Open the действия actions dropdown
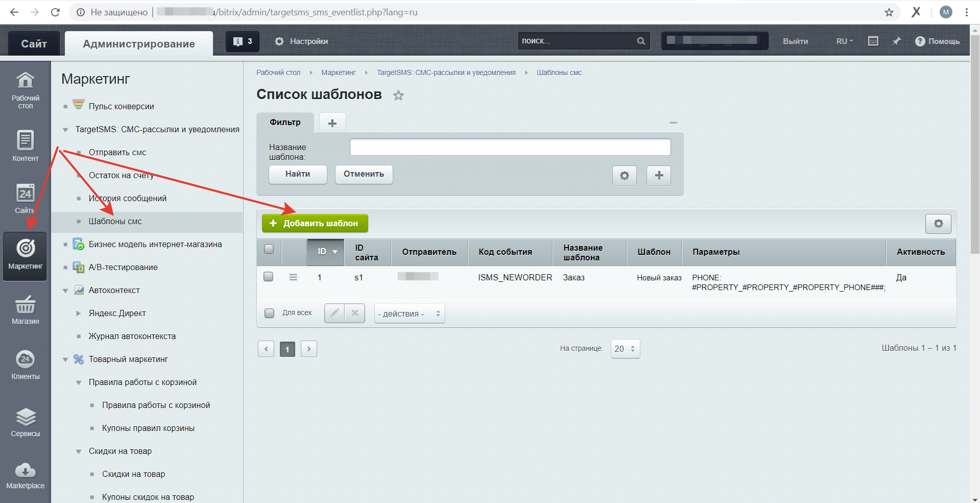 point(410,314)
